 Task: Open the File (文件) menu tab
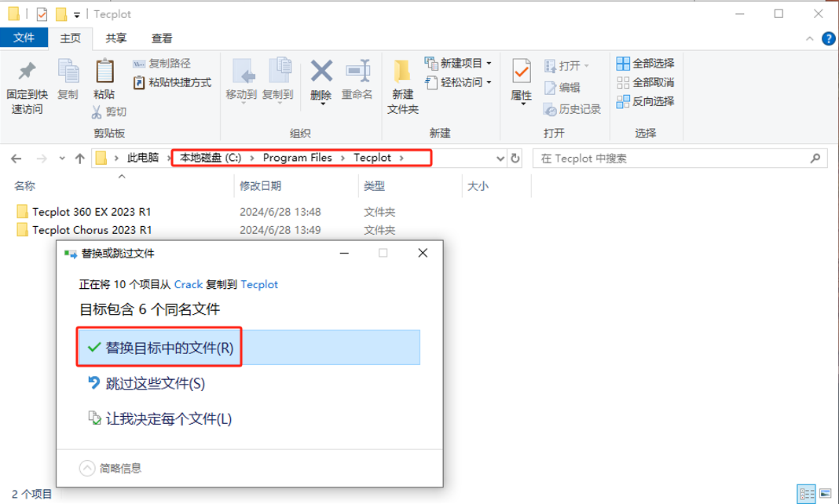point(24,38)
